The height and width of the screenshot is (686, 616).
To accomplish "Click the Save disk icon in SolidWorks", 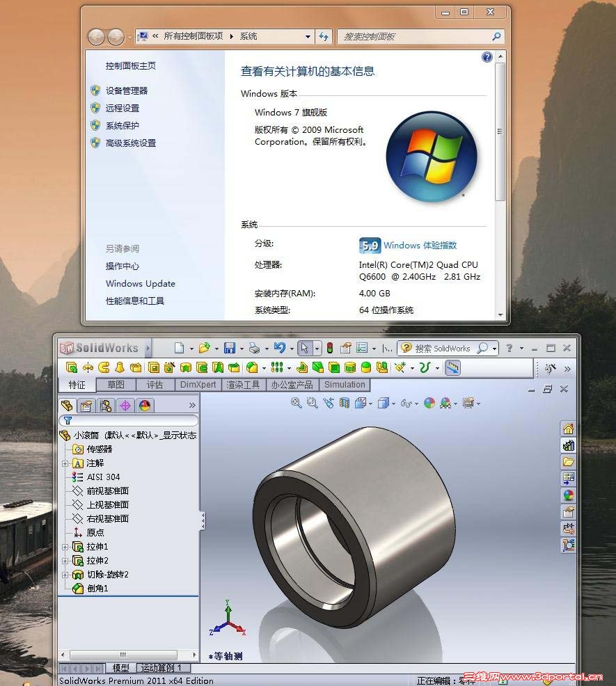I will click(x=230, y=348).
